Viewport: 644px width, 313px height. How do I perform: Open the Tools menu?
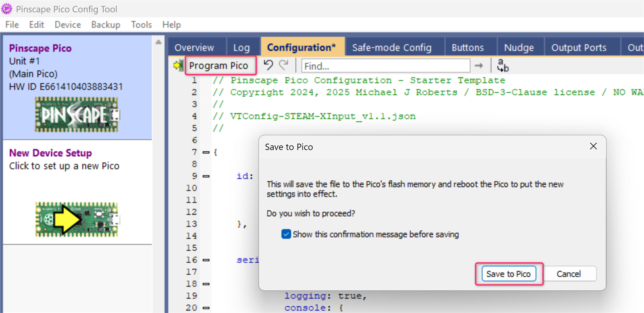click(141, 25)
